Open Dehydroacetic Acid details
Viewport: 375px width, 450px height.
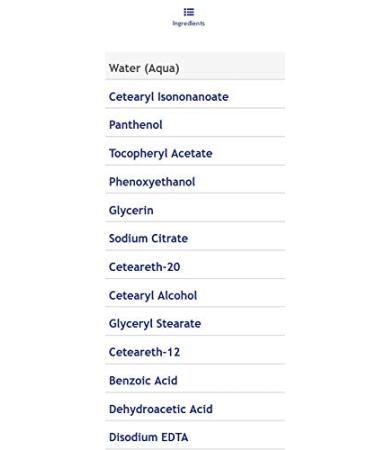161,409
